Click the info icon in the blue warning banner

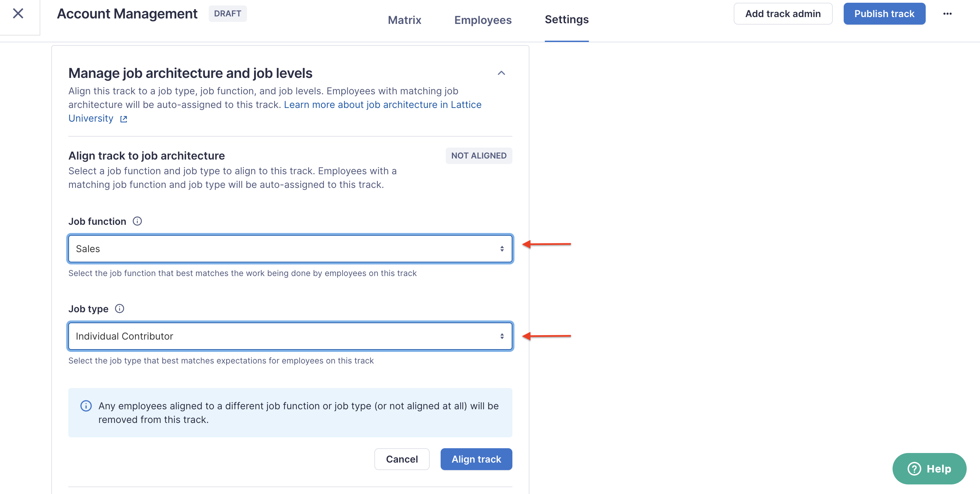(86, 406)
